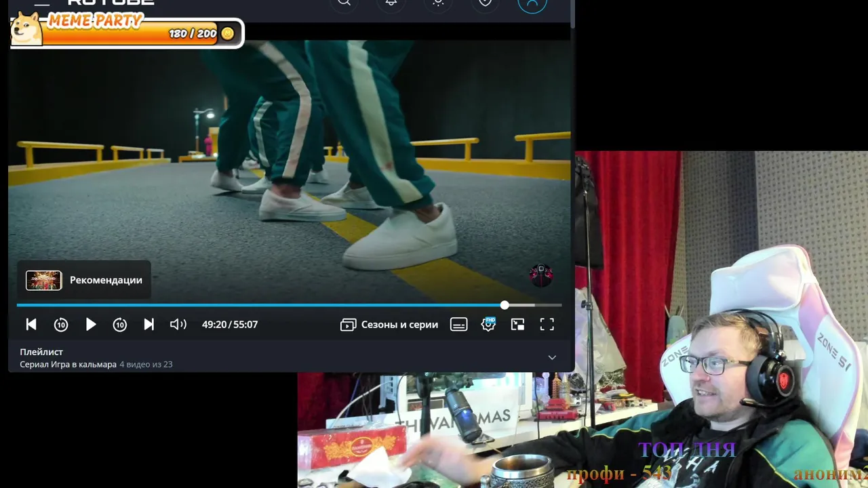
Task: Click the 49:20 / 55:07 time display
Action: click(x=230, y=325)
